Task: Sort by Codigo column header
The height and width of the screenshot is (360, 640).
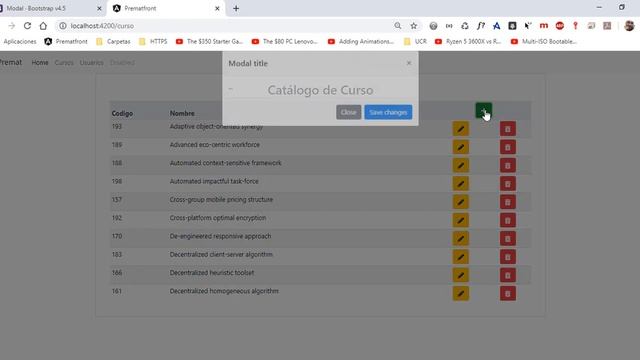Action: [122, 113]
